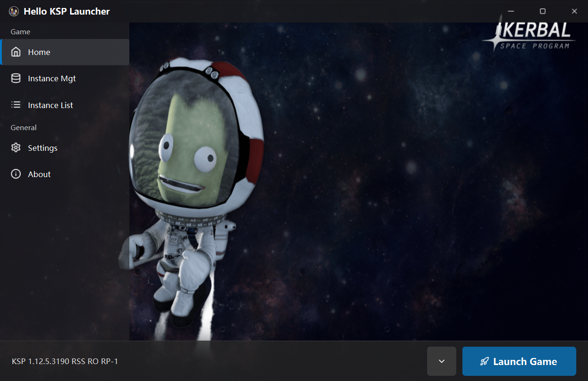Maximize the launcher window
The height and width of the screenshot is (381, 588).
tap(542, 11)
